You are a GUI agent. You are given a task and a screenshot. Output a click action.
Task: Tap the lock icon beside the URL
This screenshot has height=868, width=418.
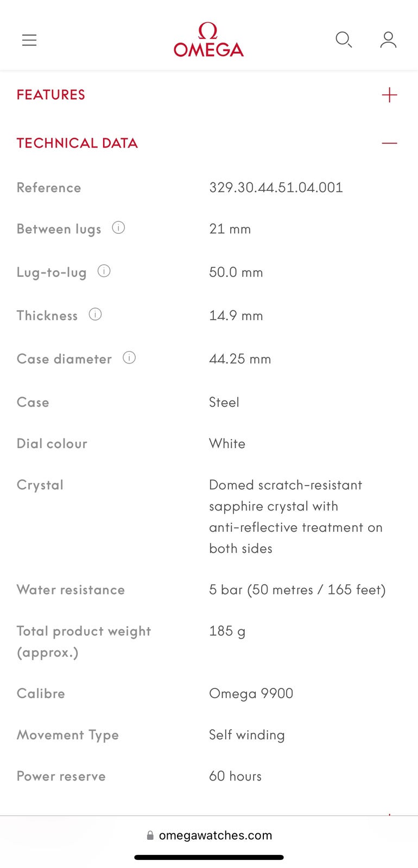tap(150, 836)
